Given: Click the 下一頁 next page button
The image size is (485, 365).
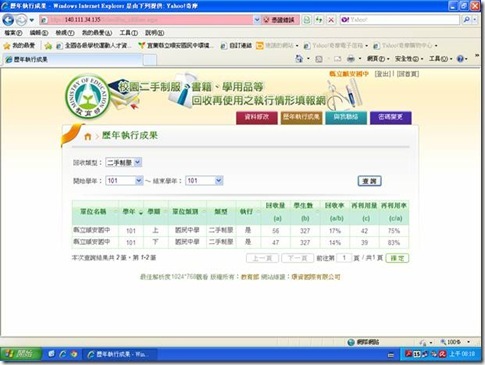Looking at the screenshot, I should (297, 258).
